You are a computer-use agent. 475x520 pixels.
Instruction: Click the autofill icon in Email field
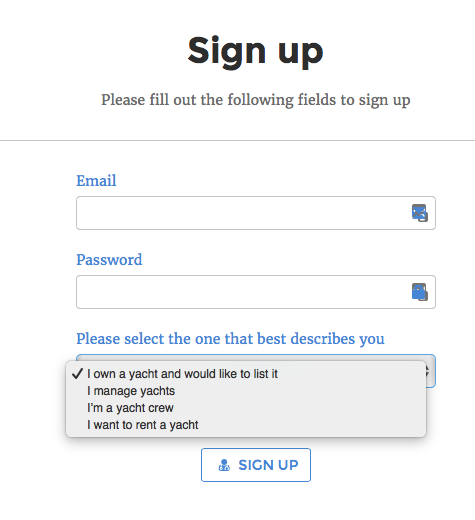(x=420, y=213)
